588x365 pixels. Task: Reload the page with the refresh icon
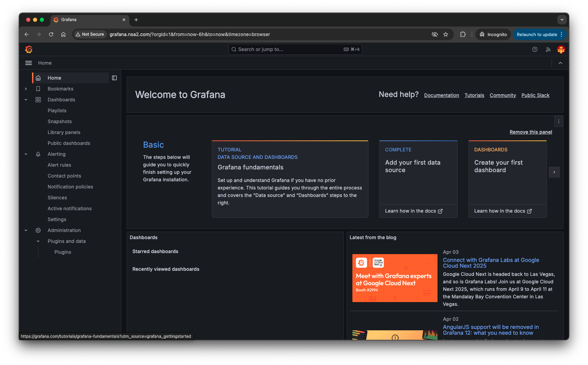(x=51, y=34)
